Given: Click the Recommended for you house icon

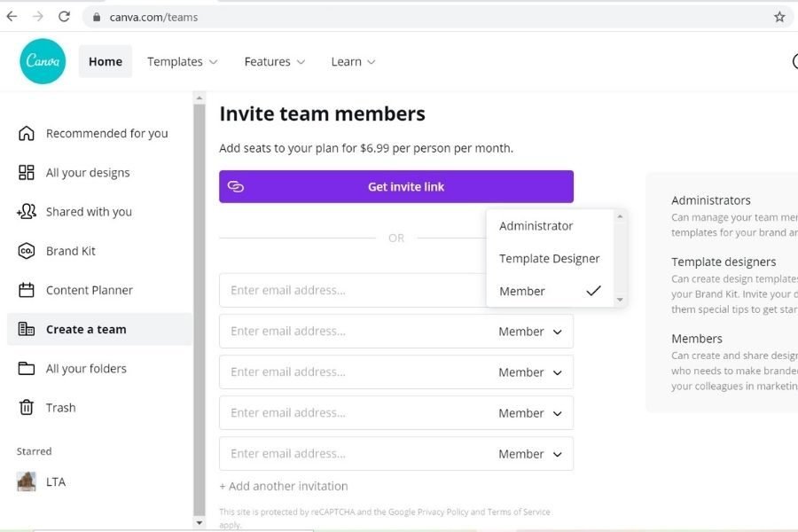Looking at the screenshot, I should pos(27,133).
